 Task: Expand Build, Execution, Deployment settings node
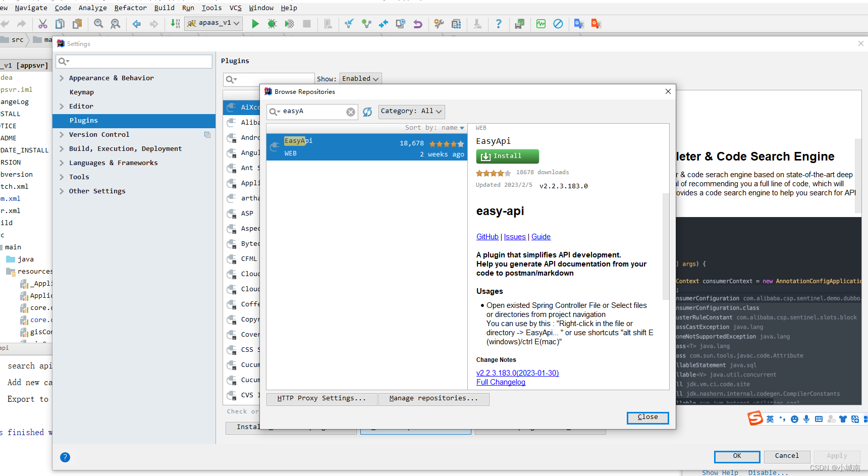pyautogui.click(x=62, y=149)
